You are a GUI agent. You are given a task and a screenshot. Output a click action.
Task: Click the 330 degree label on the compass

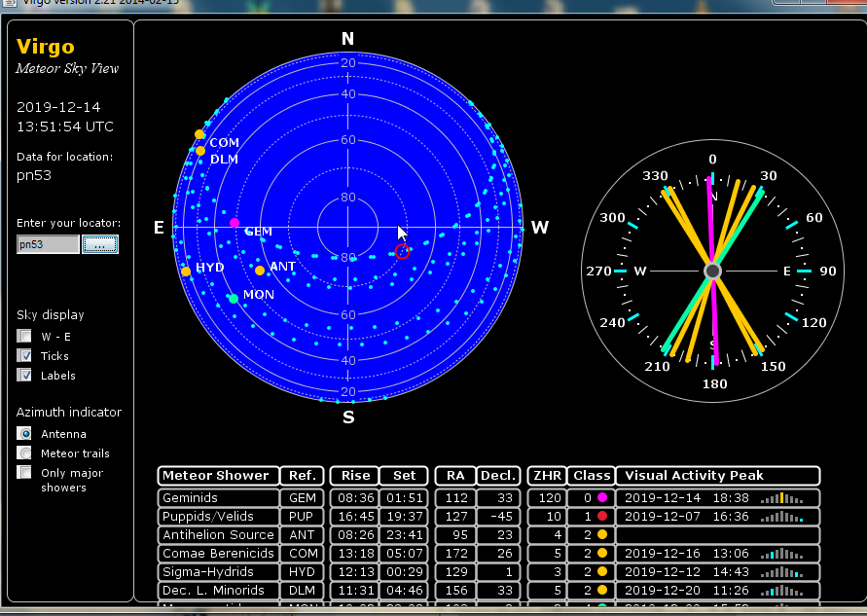(x=655, y=176)
